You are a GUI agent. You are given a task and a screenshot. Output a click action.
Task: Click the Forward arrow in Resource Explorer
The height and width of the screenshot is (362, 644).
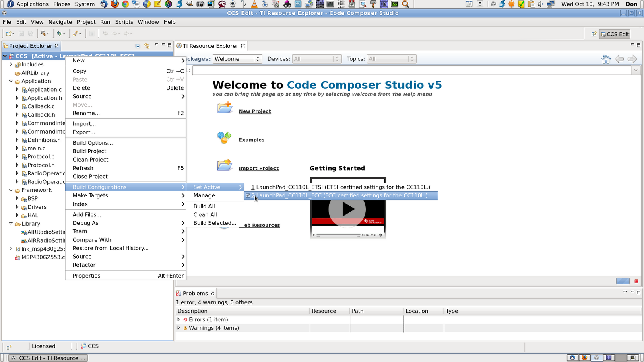[632, 59]
